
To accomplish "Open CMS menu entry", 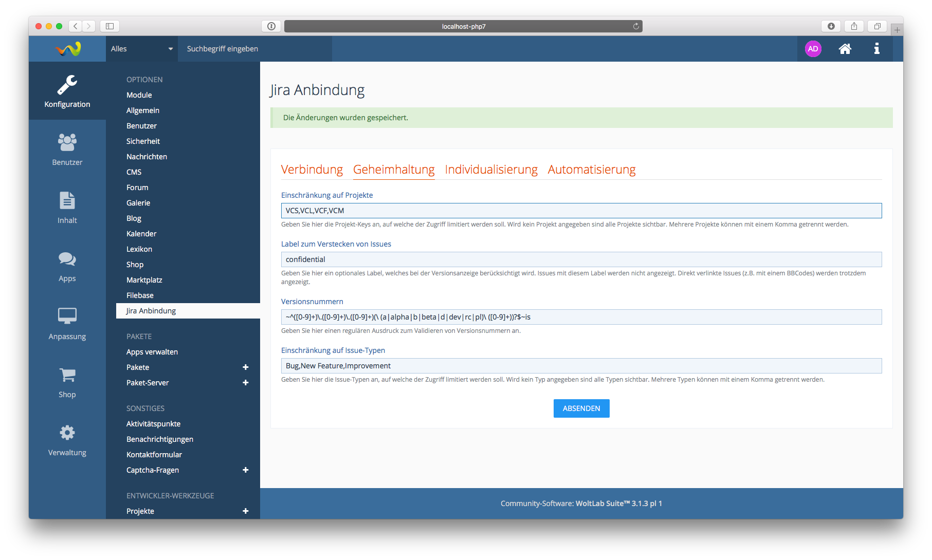I will click(x=134, y=172).
